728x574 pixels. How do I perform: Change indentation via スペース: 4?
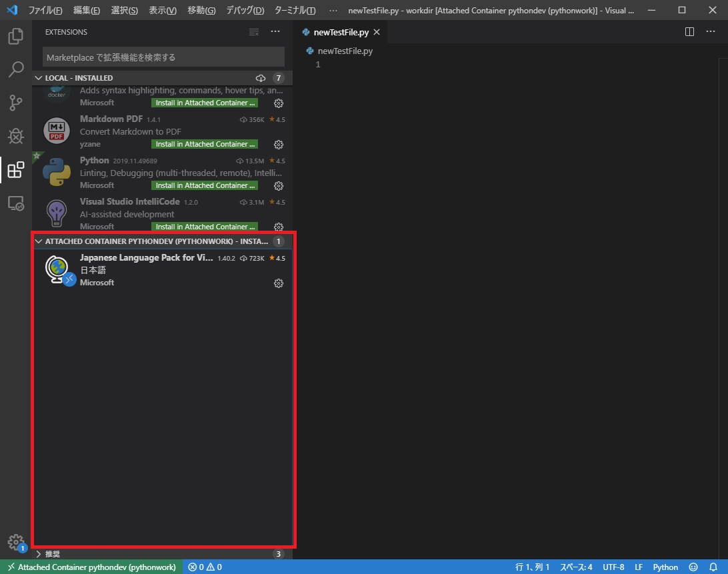(576, 567)
